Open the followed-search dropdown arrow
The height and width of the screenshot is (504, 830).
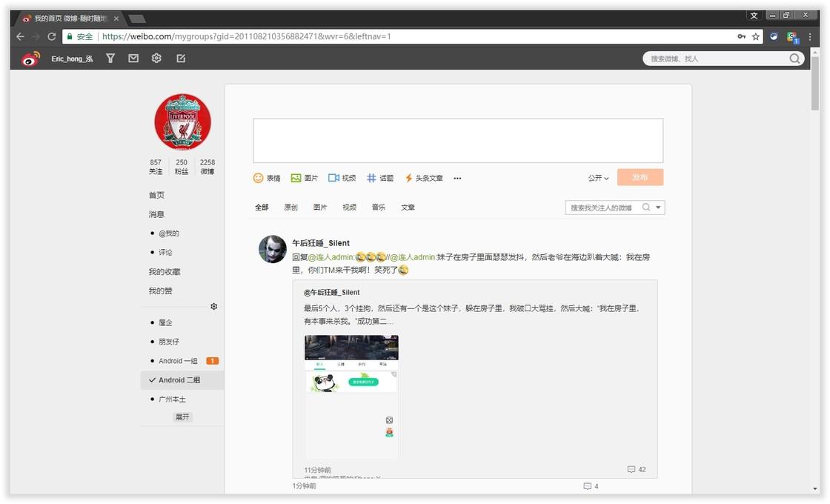coord(659,207)
